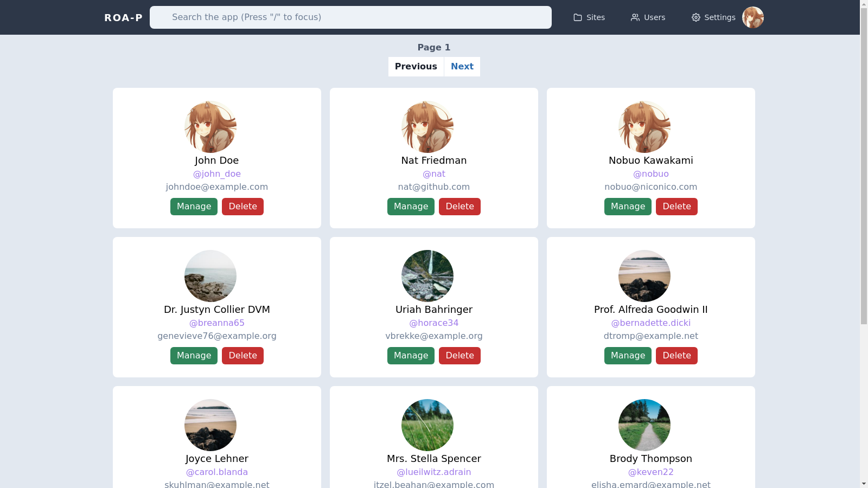The width and height of the screenshot is (868, 488).
Task: Click Uriah Bahringer's profile photo
Action: pos(427,276)
